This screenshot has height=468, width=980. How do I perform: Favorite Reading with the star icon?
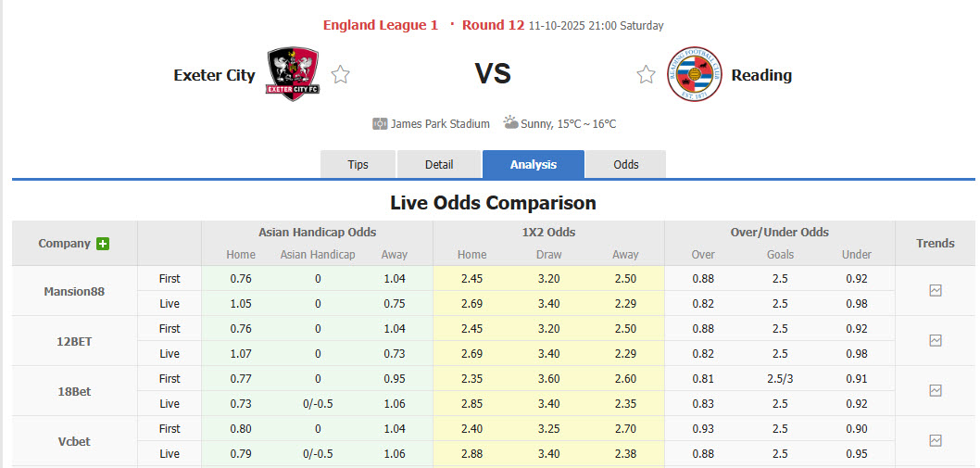pyautogui.click(x=646, y=75)
